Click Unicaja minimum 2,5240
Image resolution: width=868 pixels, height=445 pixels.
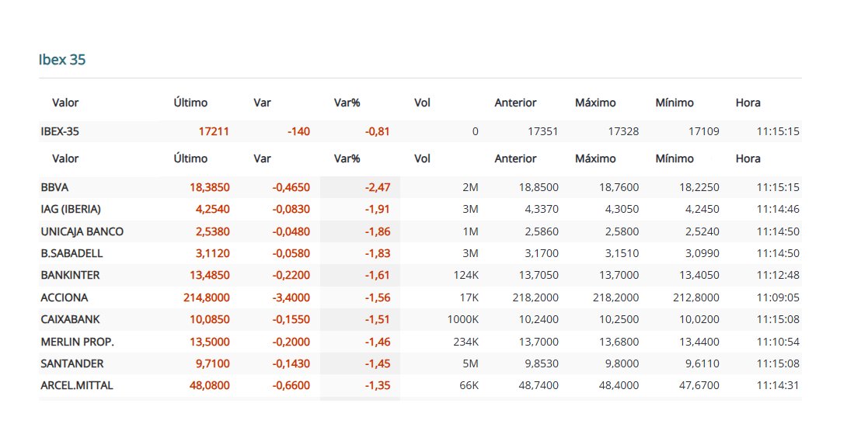click(x=702, y=231)
